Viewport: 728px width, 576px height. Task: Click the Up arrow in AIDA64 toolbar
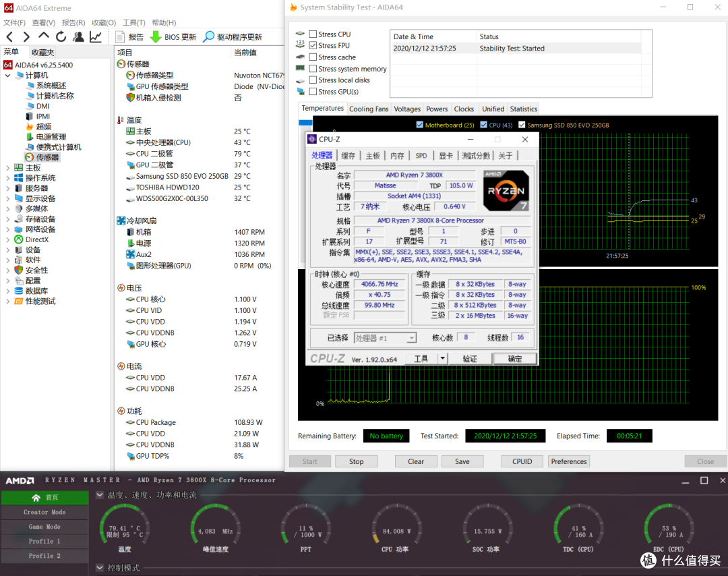44,36
